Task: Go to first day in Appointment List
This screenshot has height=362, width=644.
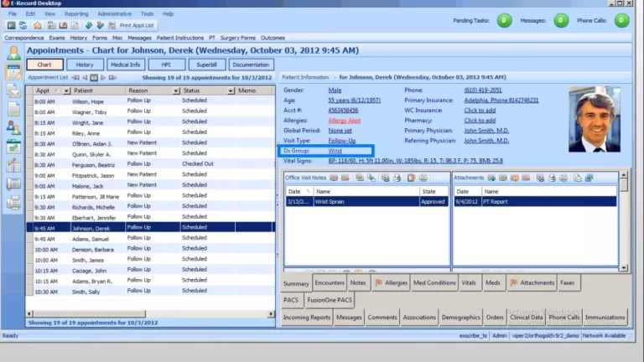Action: [x=75, y=77]
